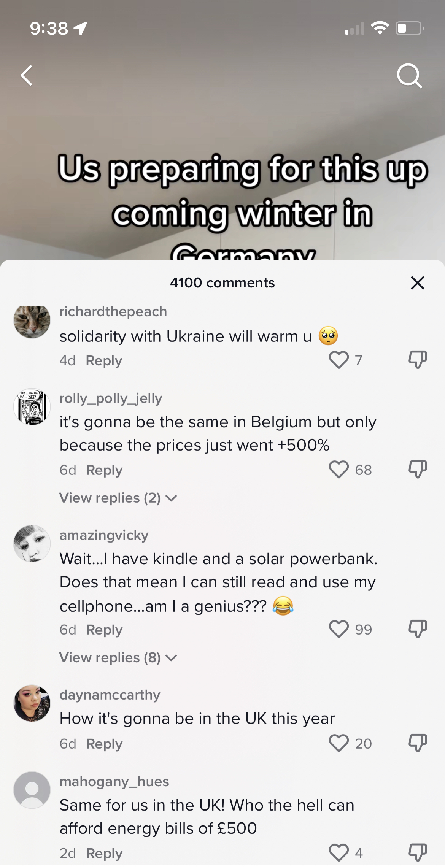Expand View replies (2) under rolly_polly_jelly
The height and width of the screenshot is (868, 445).
pyautogui.click(x=118, y=498)
